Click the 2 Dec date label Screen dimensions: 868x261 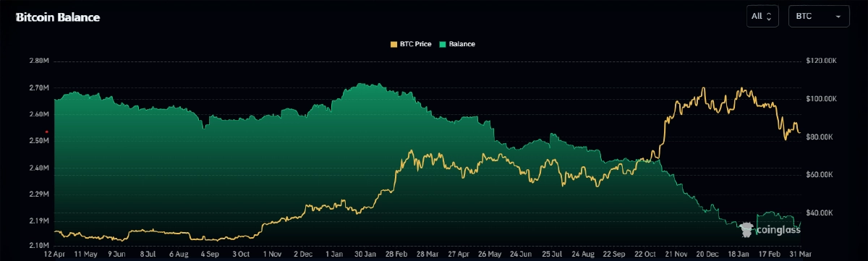tap(304, 254)
